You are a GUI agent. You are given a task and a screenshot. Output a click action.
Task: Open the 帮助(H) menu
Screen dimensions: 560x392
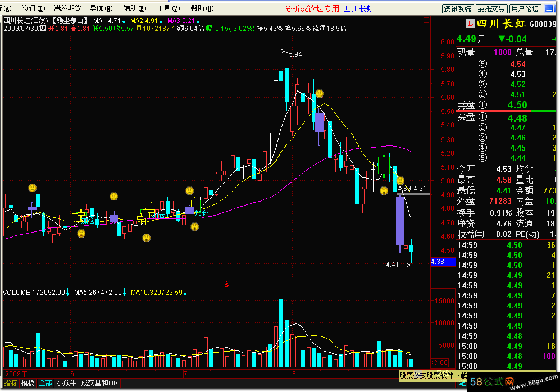202,8
